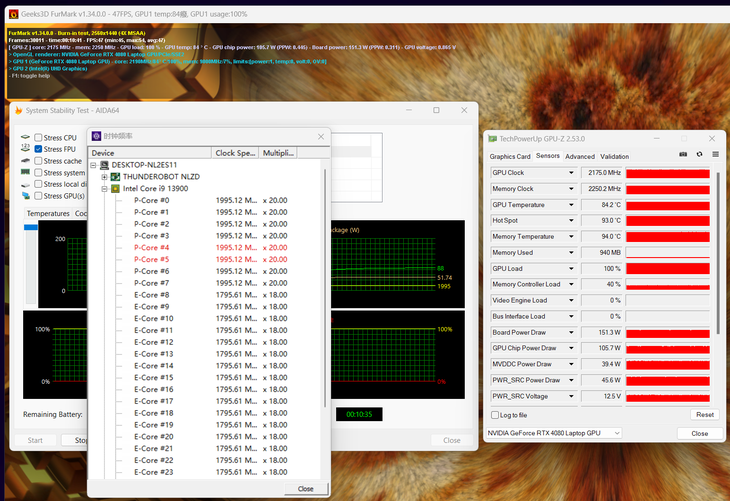Click the 151.3 W Board Power value
Screen dimensions: 730x501
click(602, 332)
